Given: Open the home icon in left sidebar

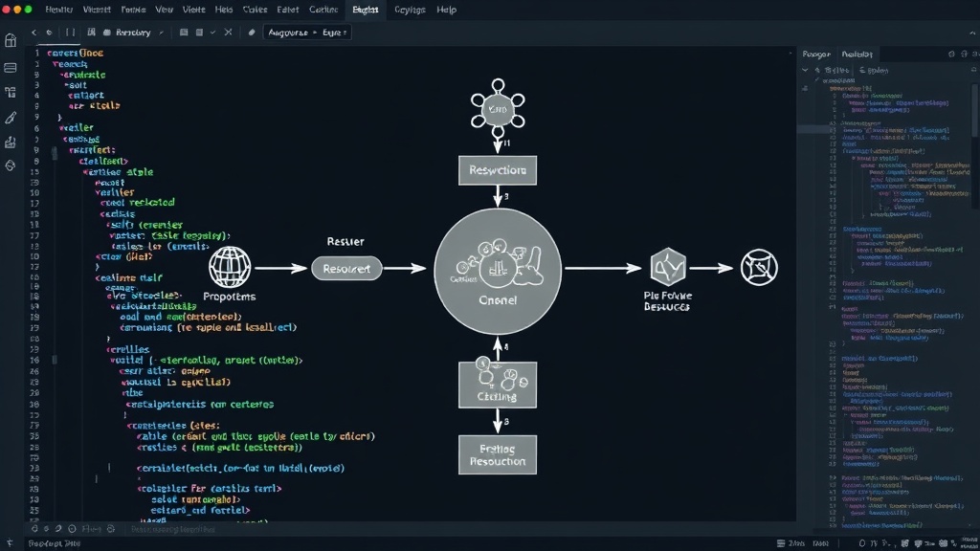Looking at the screenshot, I should tap(11, 40).
